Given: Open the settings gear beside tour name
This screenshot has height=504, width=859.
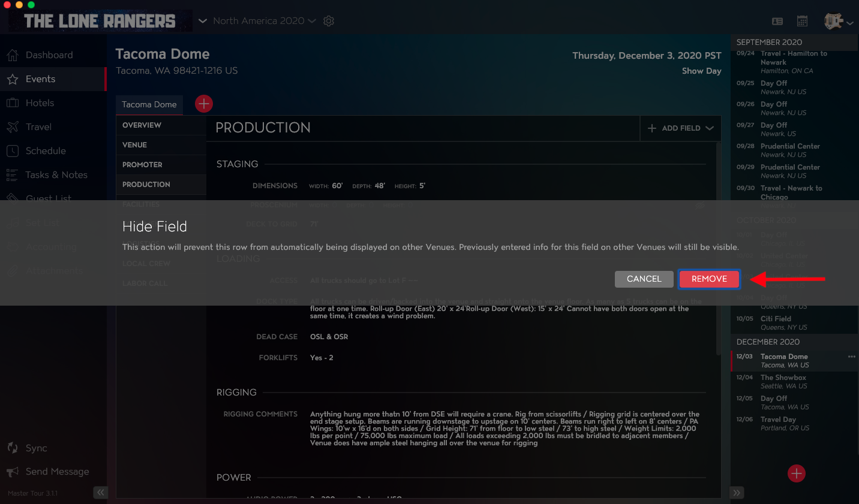Looking at the screenshot, I should coord(328,20).
